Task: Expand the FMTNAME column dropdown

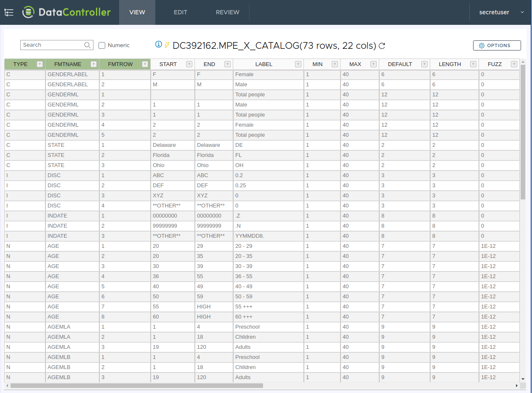Action: 93,64
